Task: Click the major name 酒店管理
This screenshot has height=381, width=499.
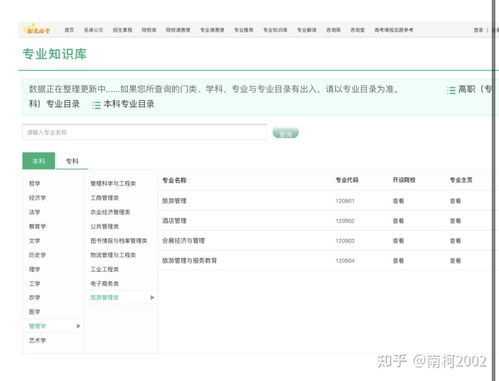Action: [x=174, y=221]
